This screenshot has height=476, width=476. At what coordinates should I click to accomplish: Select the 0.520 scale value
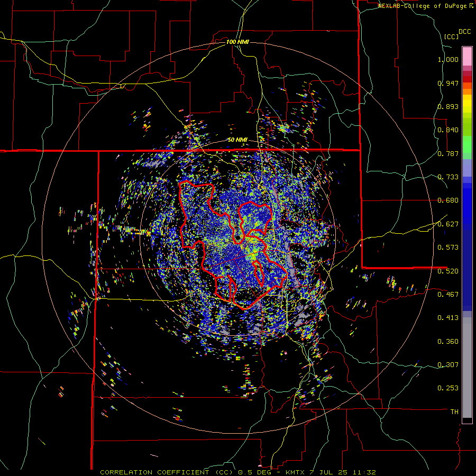(x=448, y=271)
